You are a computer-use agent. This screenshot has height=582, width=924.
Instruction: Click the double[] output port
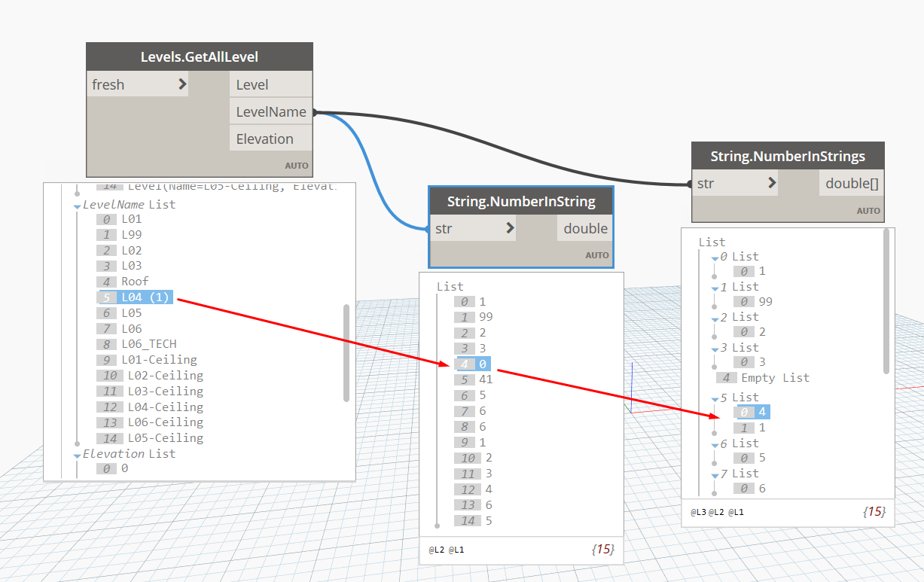click(x=852, y=183)
